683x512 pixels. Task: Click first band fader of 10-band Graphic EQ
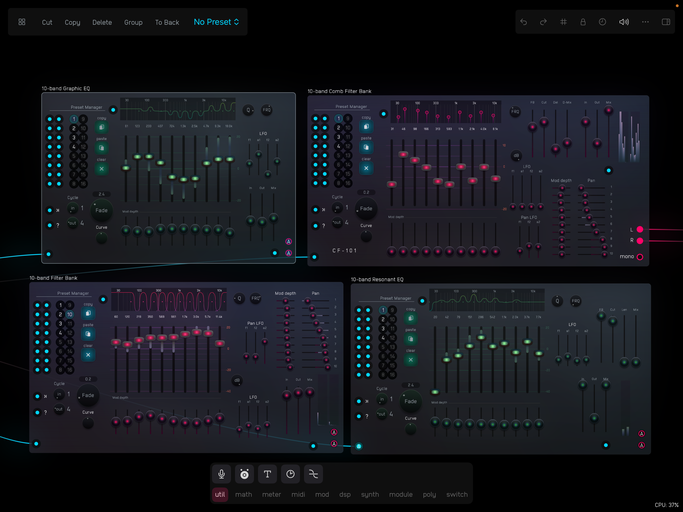tap(126, 168)
